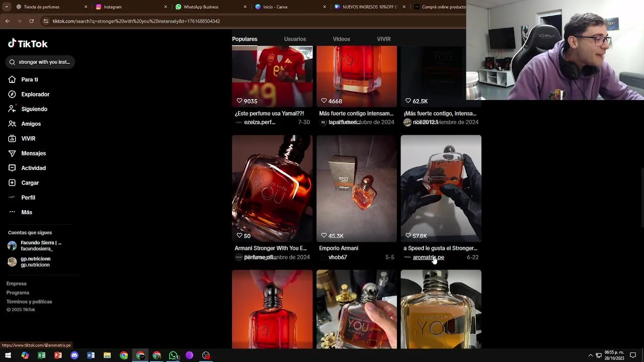Go to Explorador in the sidebar

[x=29, y=94]
